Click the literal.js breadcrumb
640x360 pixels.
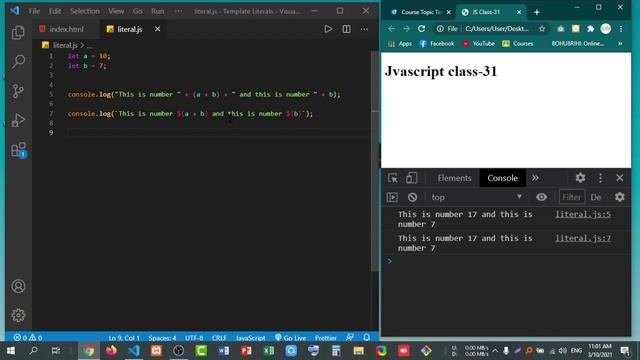point(65,45)
